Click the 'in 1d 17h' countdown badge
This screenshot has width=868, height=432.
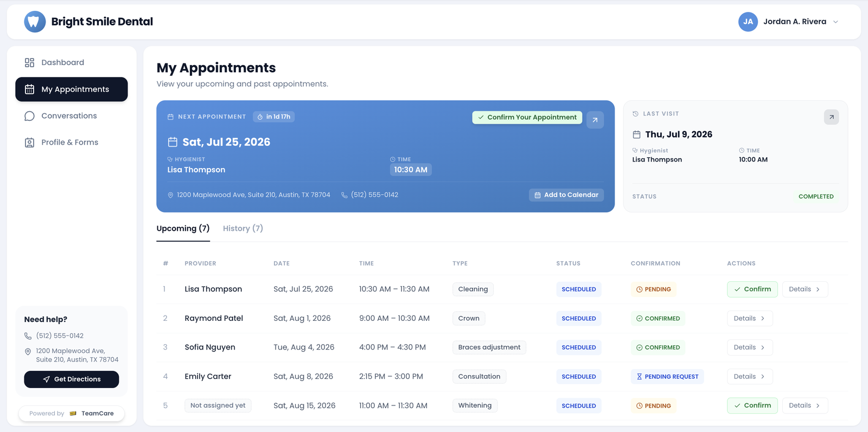[x=274, y=117]
